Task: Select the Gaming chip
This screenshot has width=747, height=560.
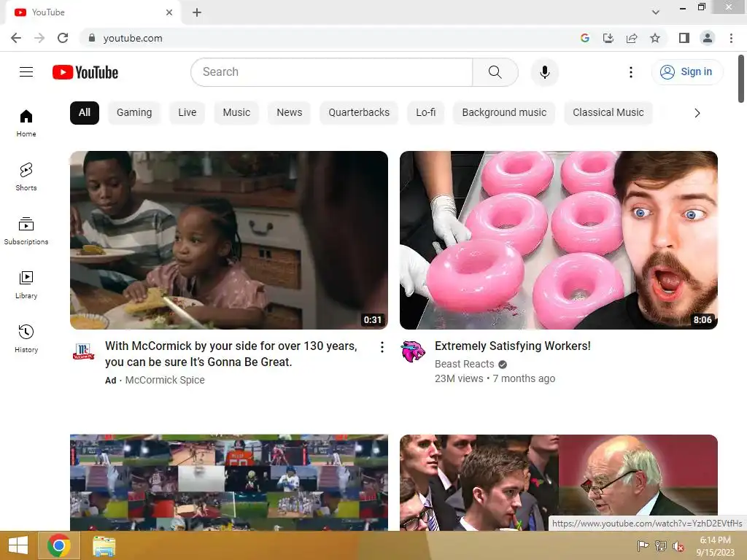Action: point(134,113)
